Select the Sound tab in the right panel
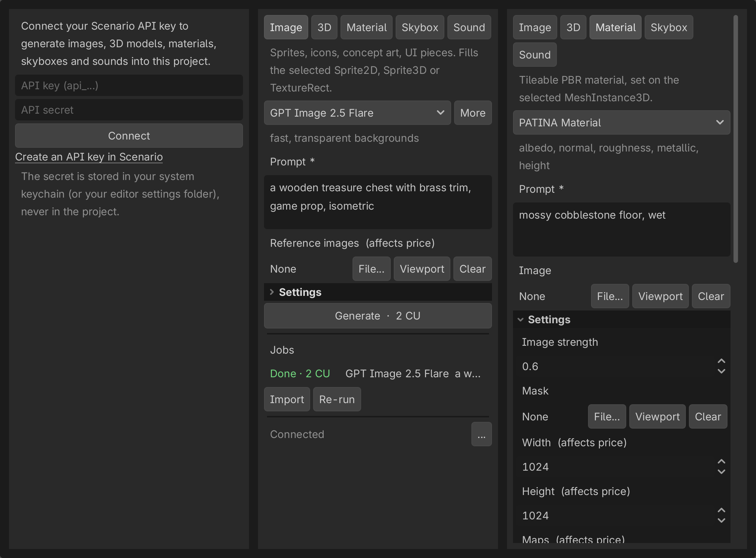 click(x=535, y=55)
